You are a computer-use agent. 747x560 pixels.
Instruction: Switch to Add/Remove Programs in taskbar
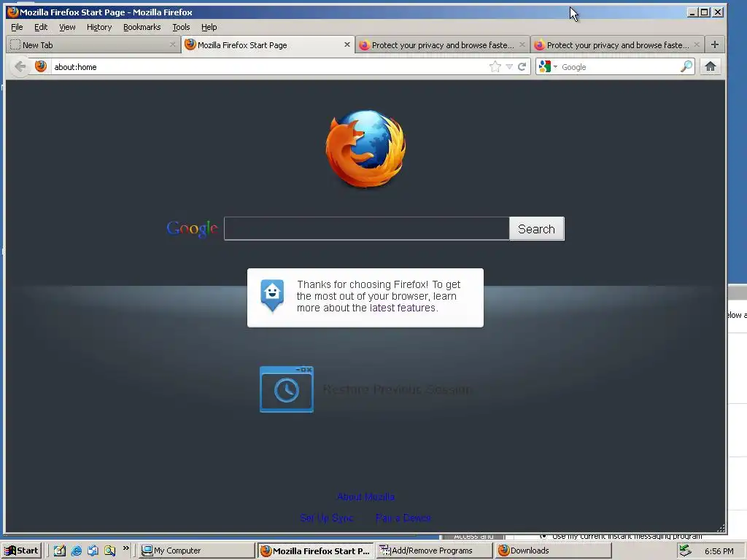pos(435,551)
